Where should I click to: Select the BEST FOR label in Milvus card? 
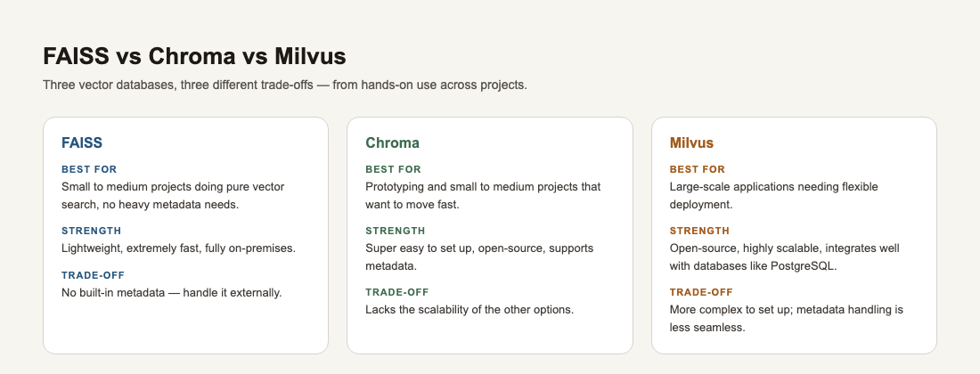[x=698, y=169]
